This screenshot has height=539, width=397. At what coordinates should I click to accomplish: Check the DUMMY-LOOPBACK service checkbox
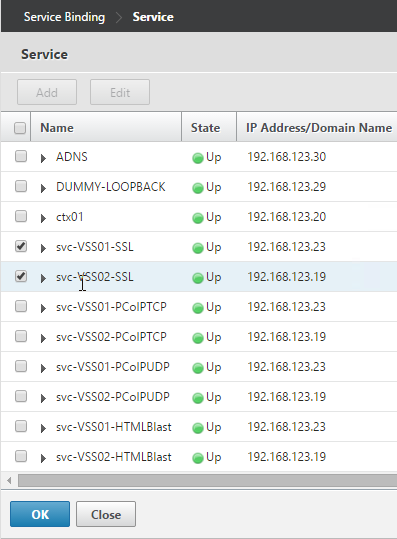(21, 186)
